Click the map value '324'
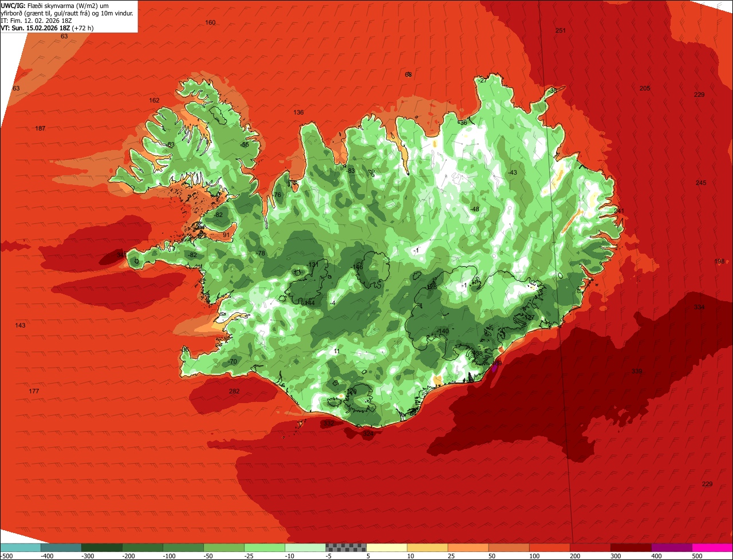This screenshot has width=733, height=560. (x=368, y=434)
